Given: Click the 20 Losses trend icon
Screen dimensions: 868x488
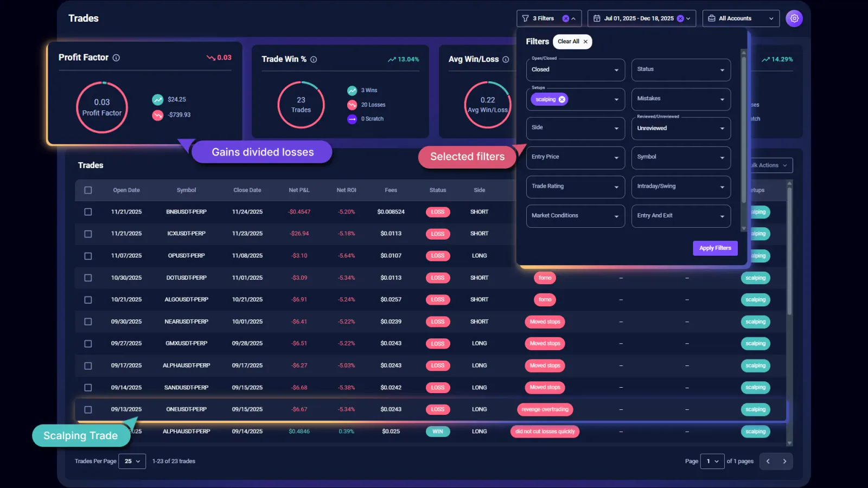Looking at the screenshot, I should [x=352, y=105].
